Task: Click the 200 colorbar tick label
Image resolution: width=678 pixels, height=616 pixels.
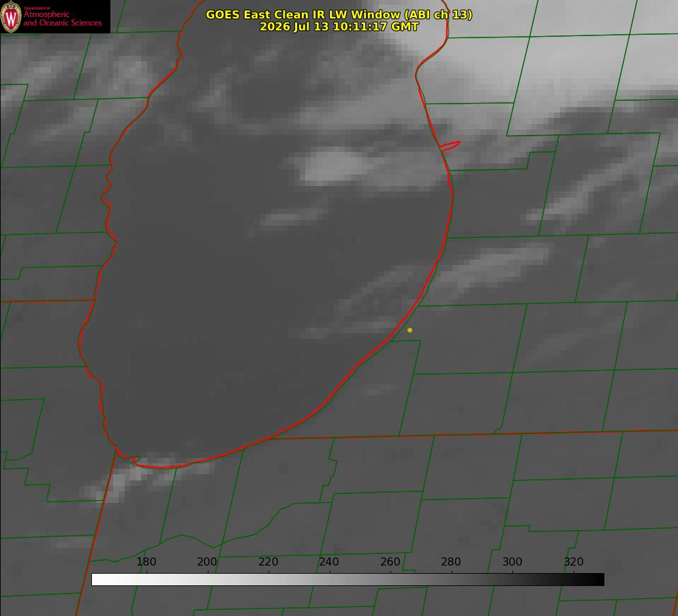Action: pos(206,561)
